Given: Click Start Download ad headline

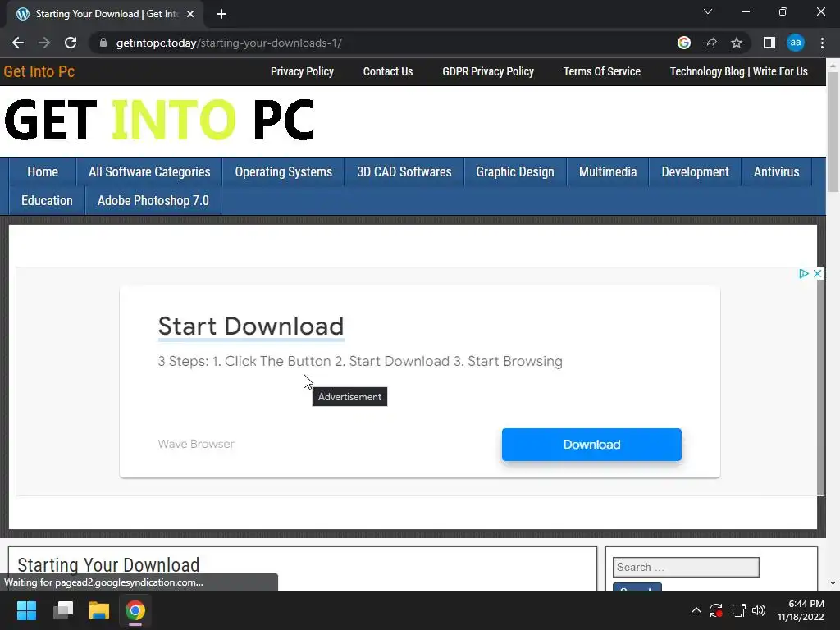Looking at the screenshot, I should [x=251, y=326].
